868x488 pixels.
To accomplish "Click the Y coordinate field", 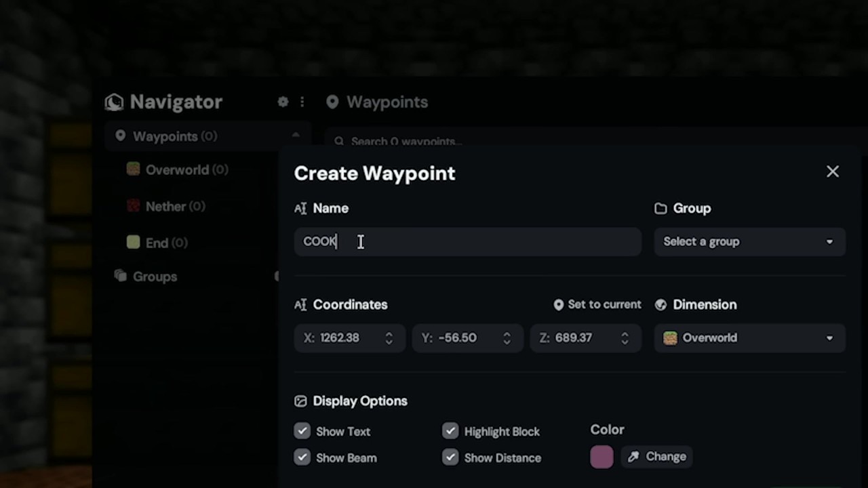I will pos(468,338).
